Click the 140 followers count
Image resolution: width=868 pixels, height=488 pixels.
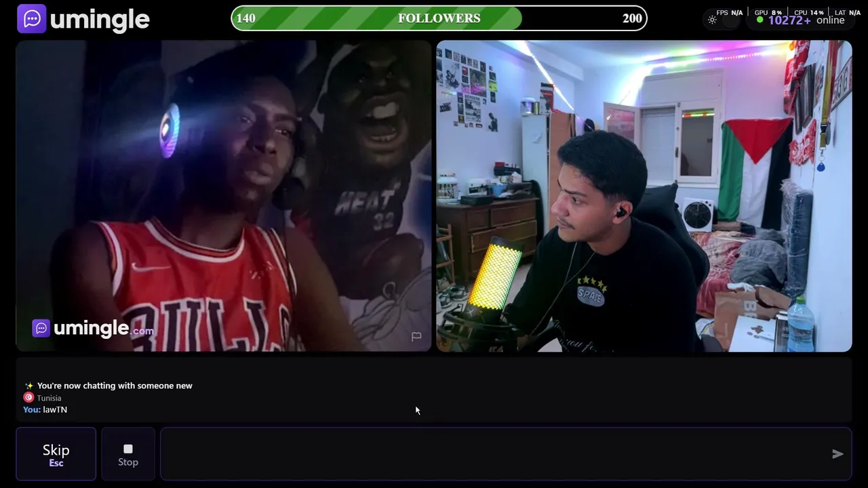[246, 18]
